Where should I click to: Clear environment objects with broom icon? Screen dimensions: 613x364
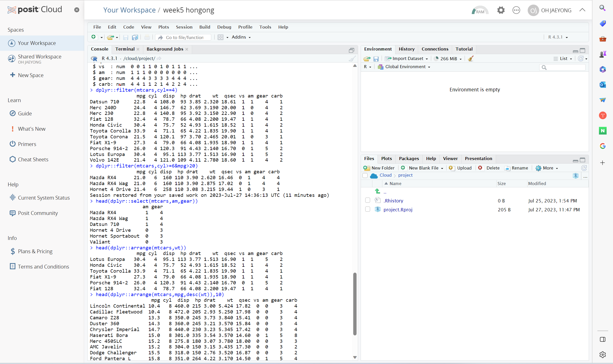(x=471, y=59)
